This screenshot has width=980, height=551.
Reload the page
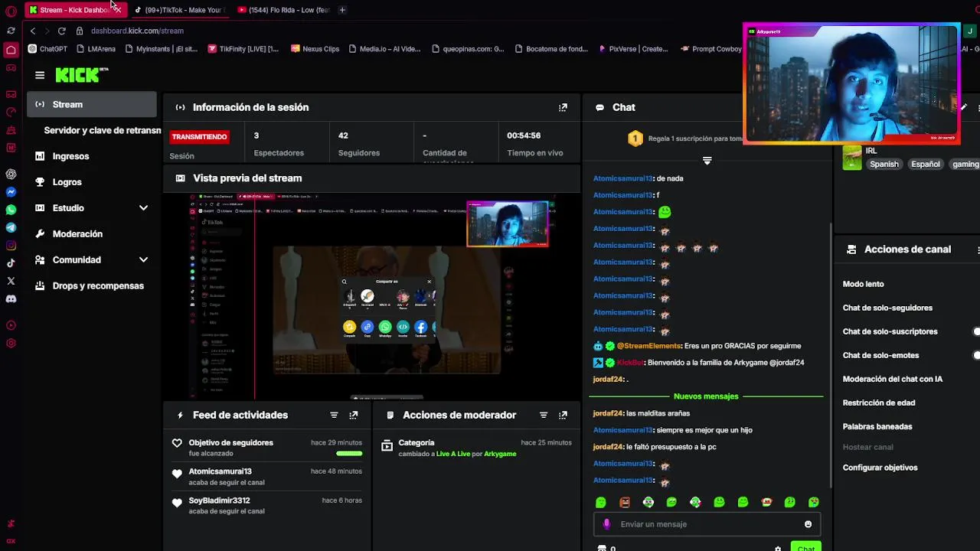coord(61,31)
